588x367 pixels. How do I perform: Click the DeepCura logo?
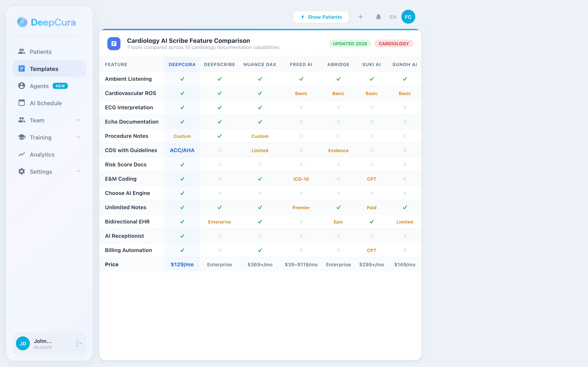tap(46, 22)
